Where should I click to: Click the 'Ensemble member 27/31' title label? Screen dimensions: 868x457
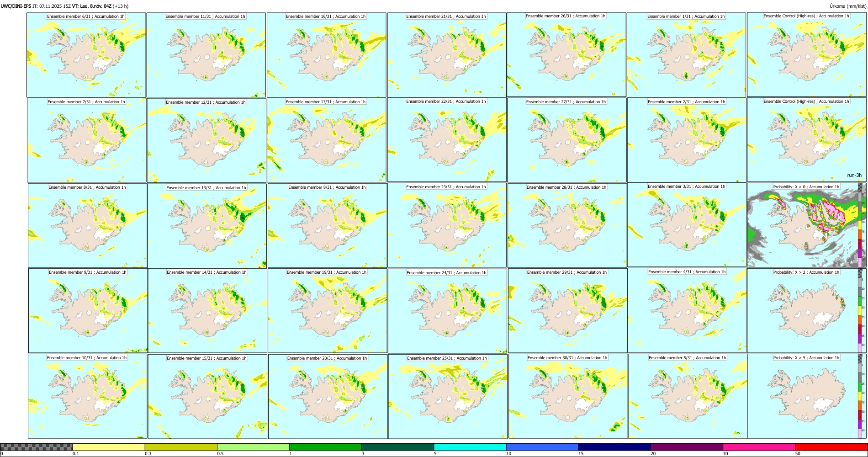(566, 102)
